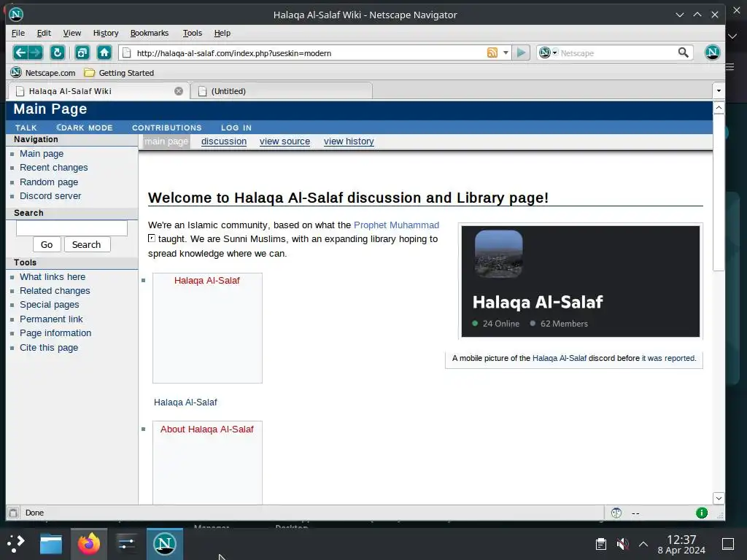This screenshot has width=747, height=560.
Task: Open the Bookmarks menu
Action: tap(150, 33)
